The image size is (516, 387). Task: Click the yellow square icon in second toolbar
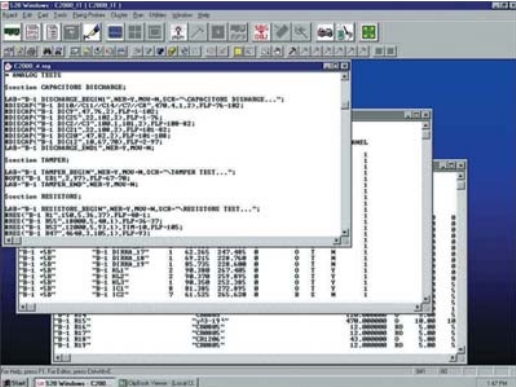pos(238,51)
